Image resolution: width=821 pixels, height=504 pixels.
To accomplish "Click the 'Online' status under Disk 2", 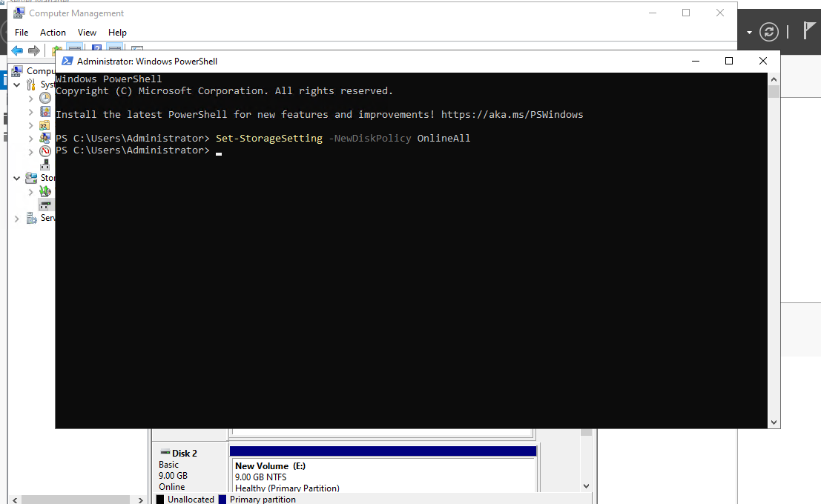I will pos(172,487).
